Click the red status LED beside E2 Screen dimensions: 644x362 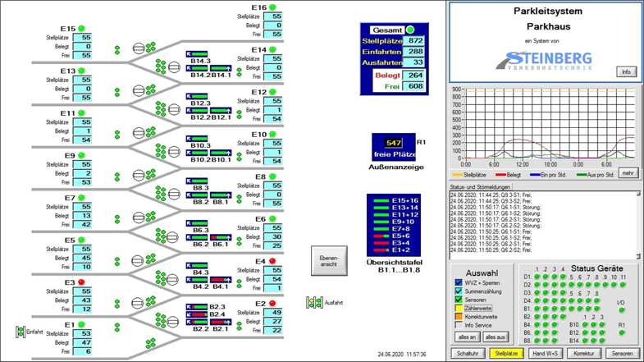(x=272, y=303)
